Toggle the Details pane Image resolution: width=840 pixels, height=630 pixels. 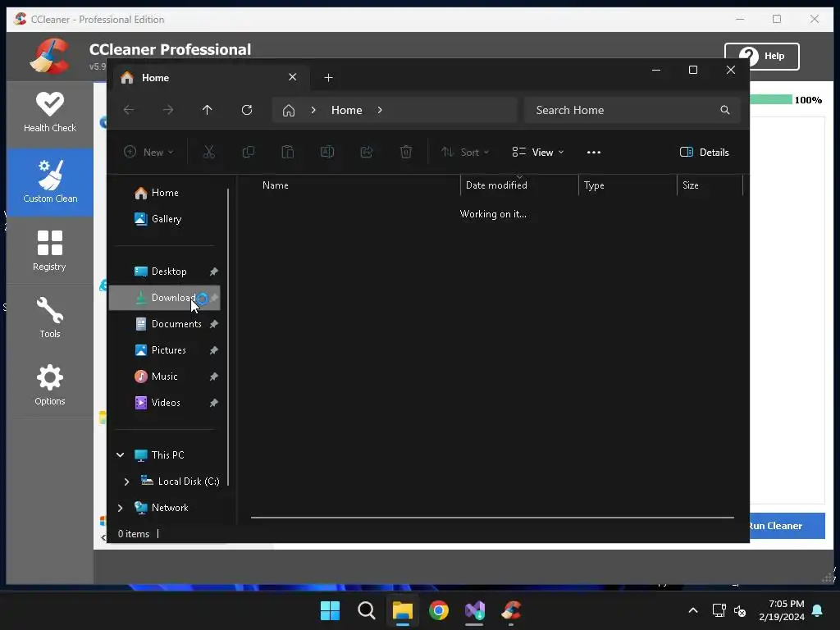click(x=704, y=152)
